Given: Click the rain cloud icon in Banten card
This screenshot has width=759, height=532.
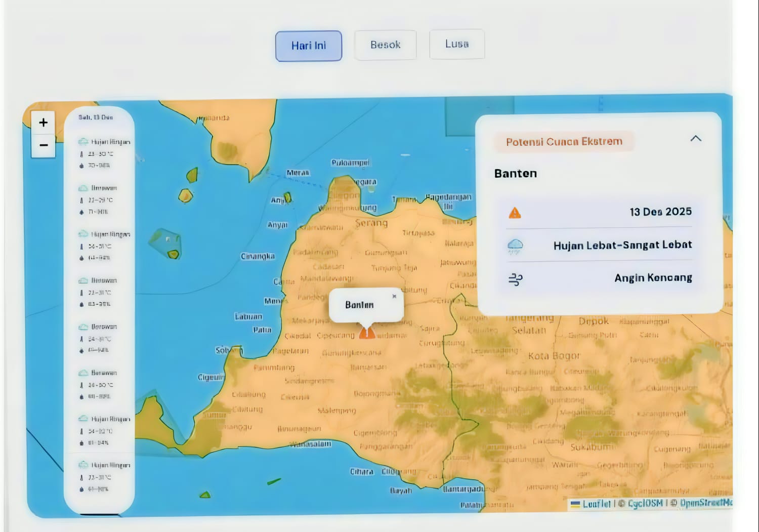Looking at the screenshot, I should [x=515, y=247].
